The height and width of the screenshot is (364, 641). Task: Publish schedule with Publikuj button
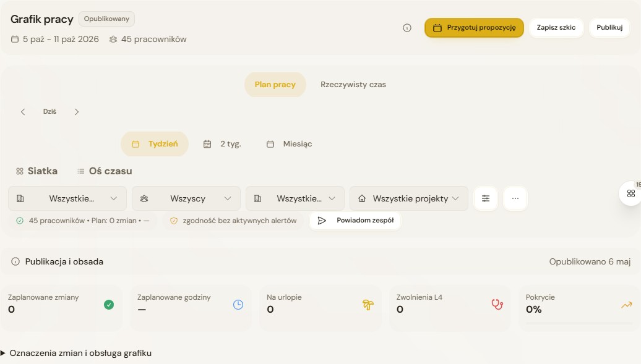click(609, 28)
